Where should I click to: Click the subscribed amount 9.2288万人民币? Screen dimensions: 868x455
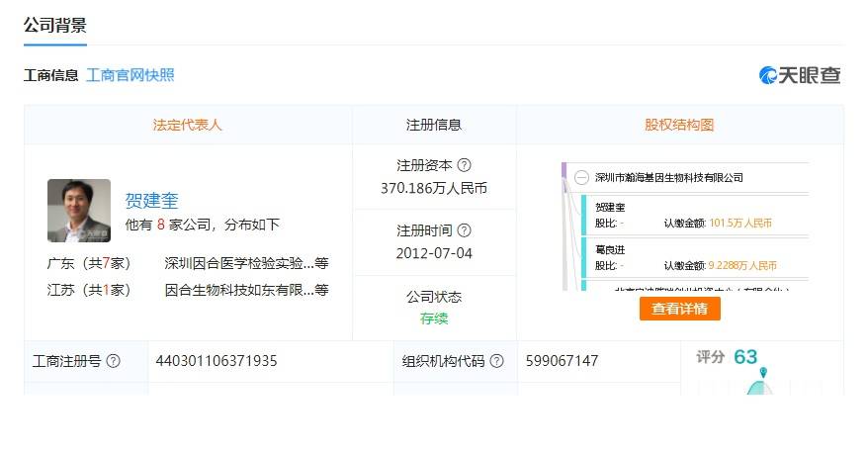pyautogui.click(x=742, y=266)
